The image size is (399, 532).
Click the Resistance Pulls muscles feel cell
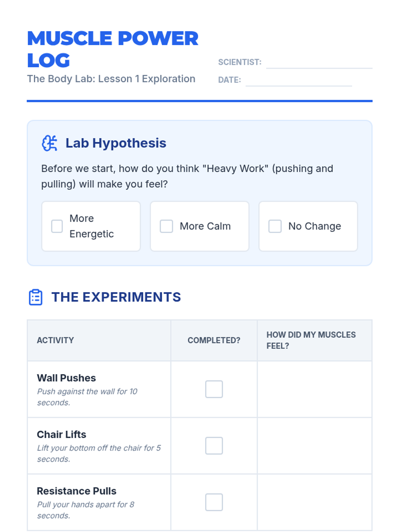315,502
